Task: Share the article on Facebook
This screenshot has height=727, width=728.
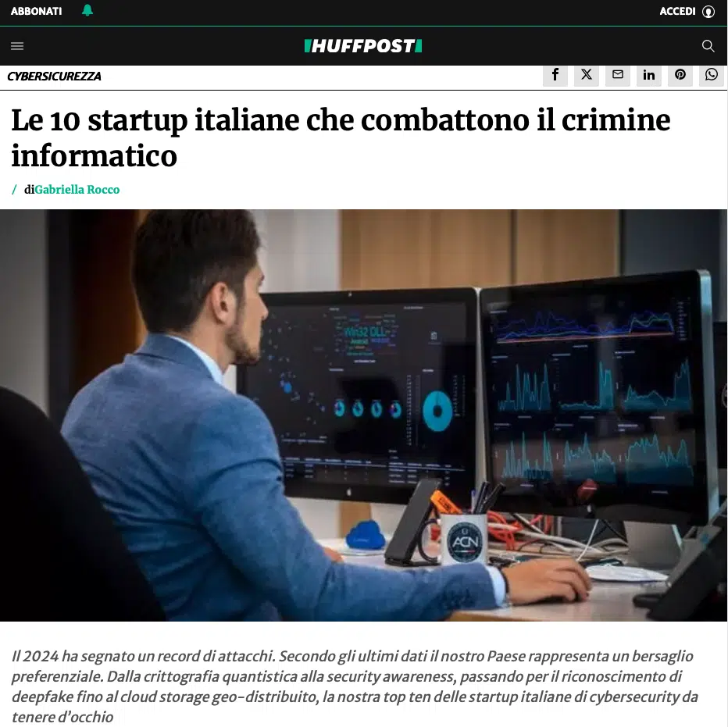Action: coord(555,75)
